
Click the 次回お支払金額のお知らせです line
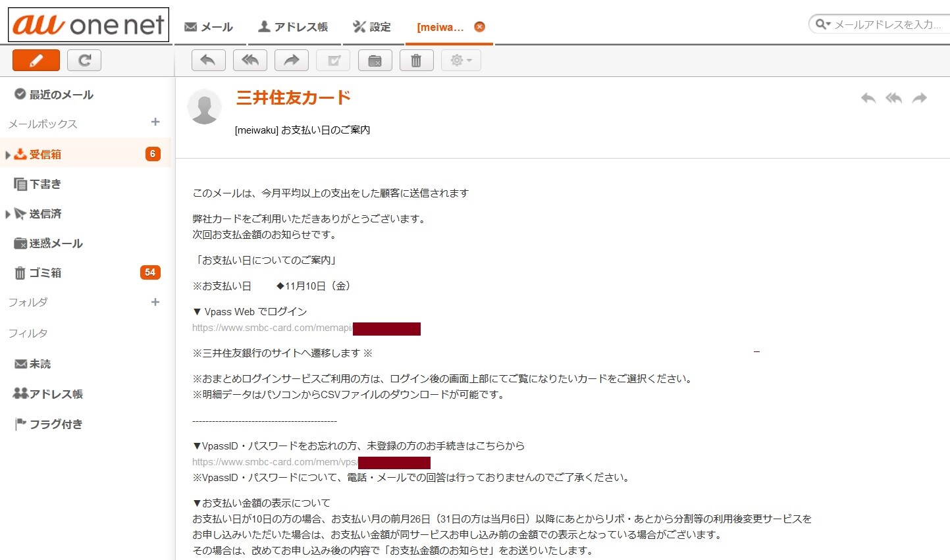click(x=265, y=235)
